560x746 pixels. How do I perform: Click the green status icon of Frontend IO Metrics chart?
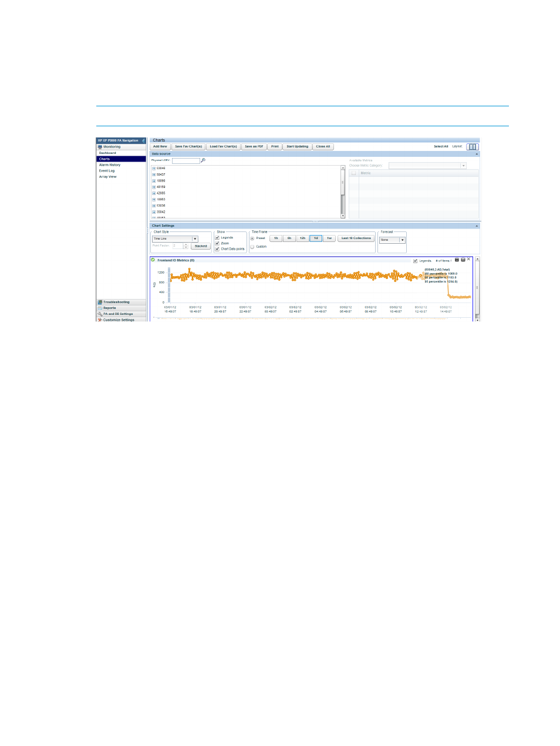click(x=153, y=260)
